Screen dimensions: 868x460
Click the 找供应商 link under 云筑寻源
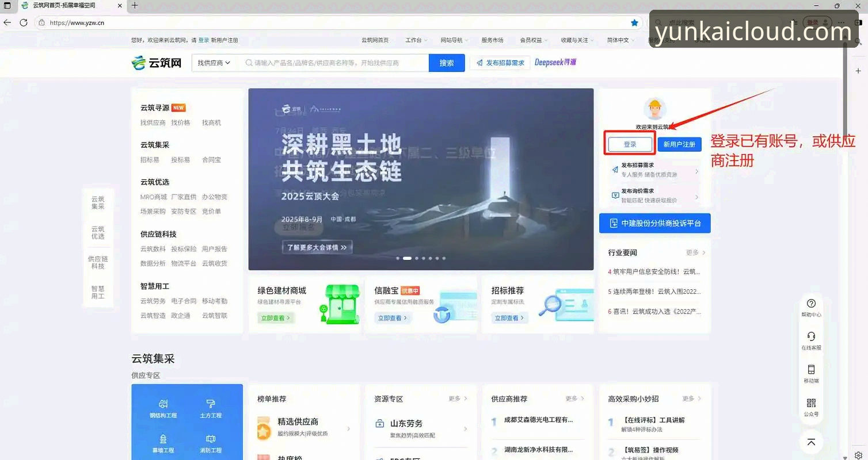[153, 122]
